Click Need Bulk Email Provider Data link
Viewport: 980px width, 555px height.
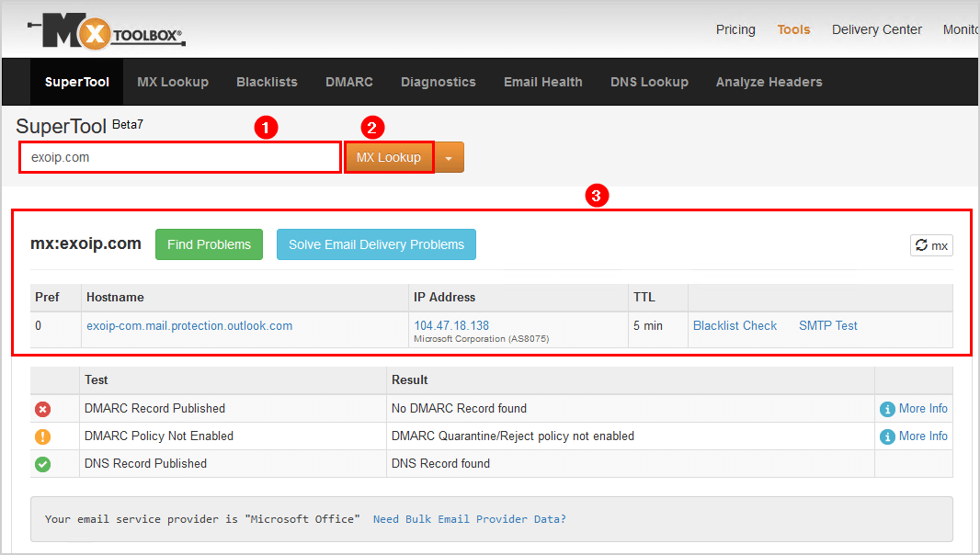[470, 519]
